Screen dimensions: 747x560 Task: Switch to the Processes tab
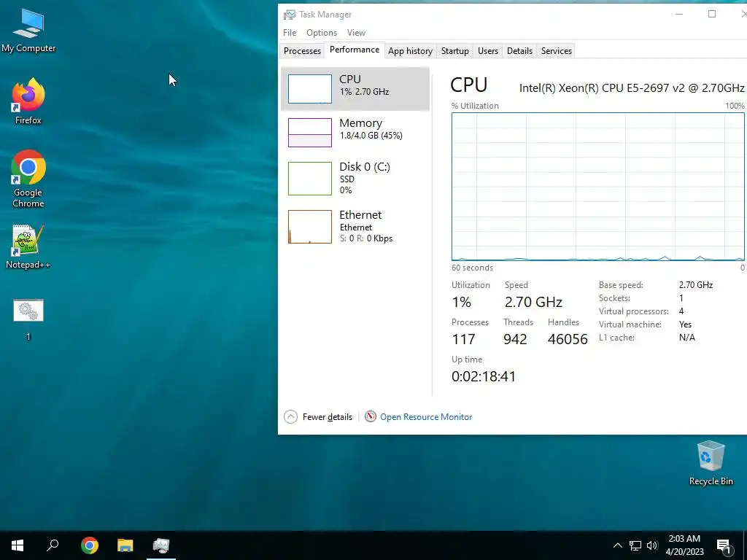(x=302, y=51)
